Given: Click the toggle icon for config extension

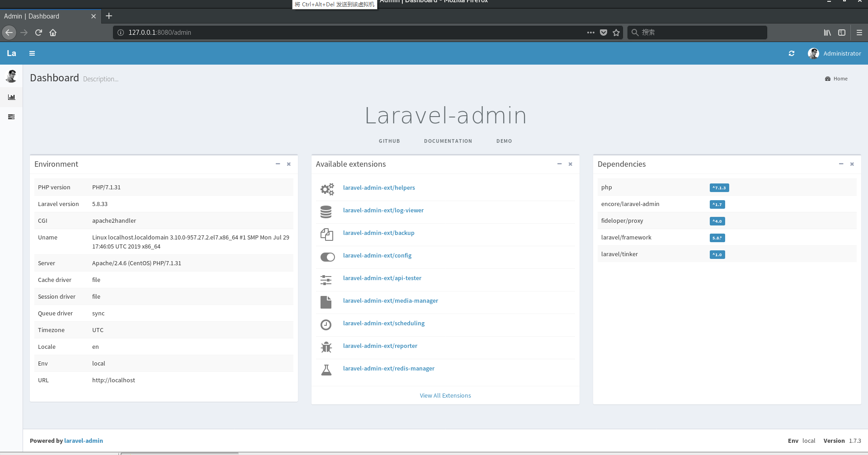Looking at the screenshot, I should pyautogui.click(x=327, y=257).
